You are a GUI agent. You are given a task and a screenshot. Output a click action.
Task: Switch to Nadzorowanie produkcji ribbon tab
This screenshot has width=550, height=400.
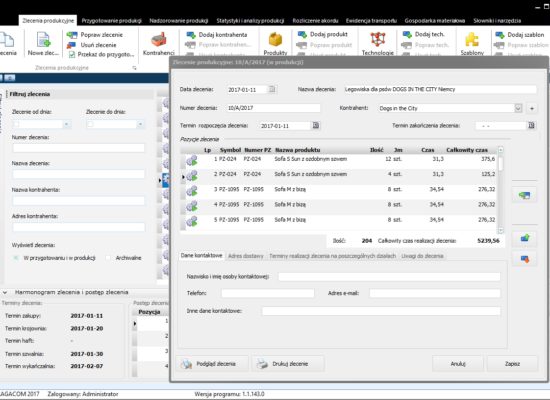click(x=179, y=21)
